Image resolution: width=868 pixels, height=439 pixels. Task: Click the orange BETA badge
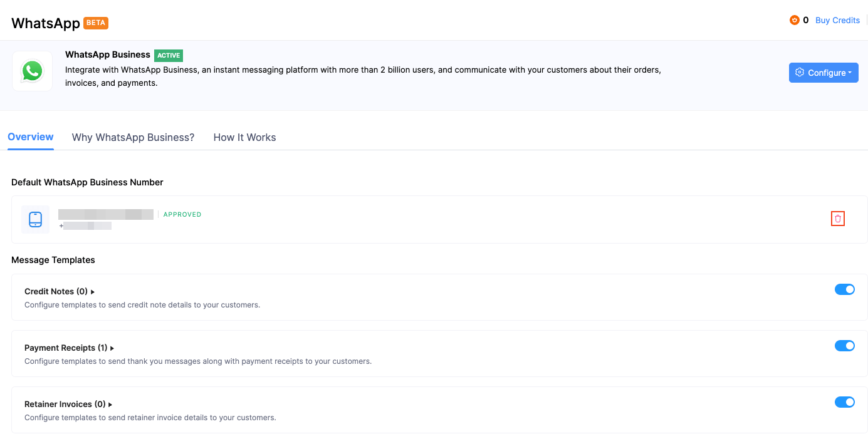[96, 23]
